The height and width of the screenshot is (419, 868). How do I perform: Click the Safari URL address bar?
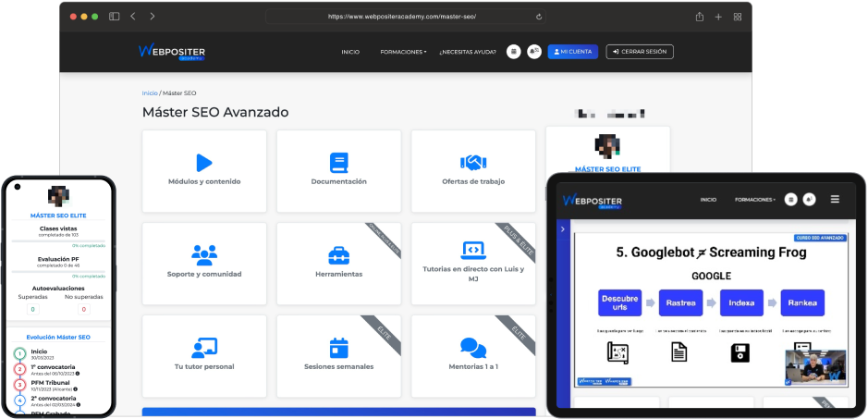point(402,17)
